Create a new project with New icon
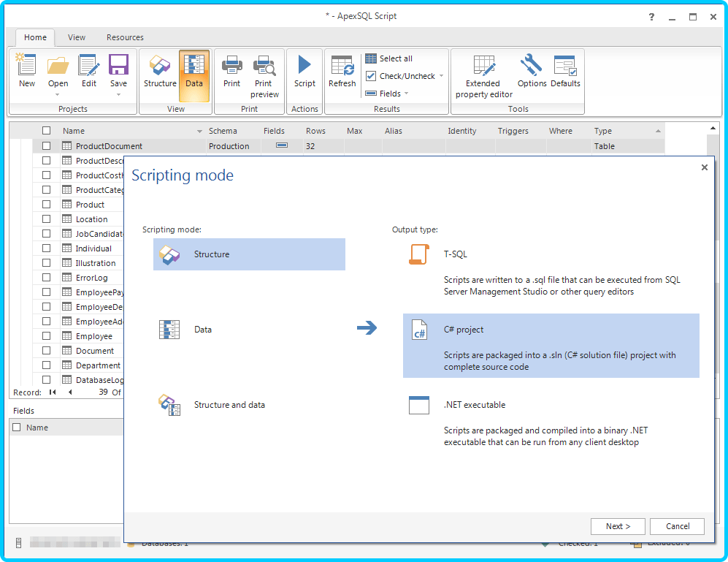 (x=26, y=71)
